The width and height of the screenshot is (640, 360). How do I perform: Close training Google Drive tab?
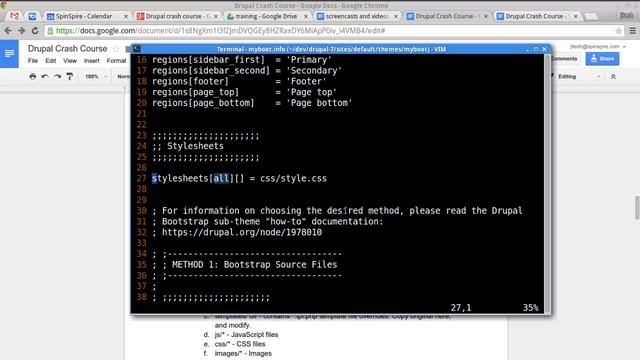(x=306, y=16)
